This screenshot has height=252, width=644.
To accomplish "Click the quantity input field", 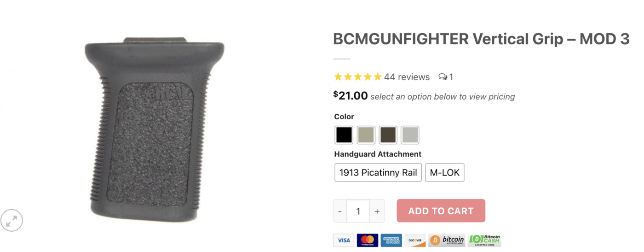I will 358,211.
